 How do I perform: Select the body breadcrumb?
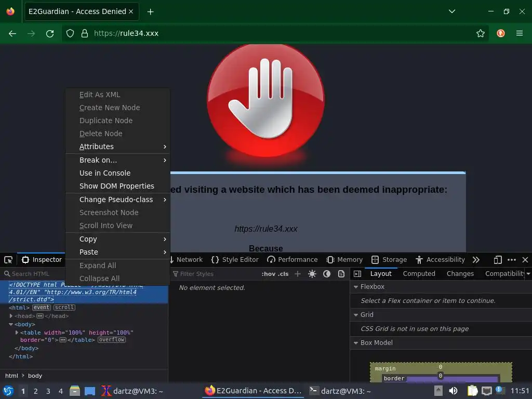pos(35,376)
